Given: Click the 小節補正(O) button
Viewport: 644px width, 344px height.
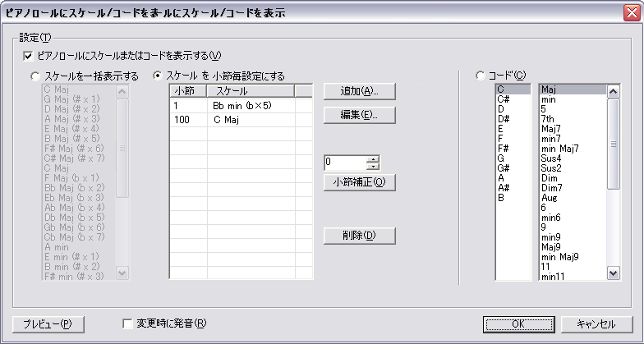Looking at the screenshot, I should pyautogui.click(x=360, y=182).
